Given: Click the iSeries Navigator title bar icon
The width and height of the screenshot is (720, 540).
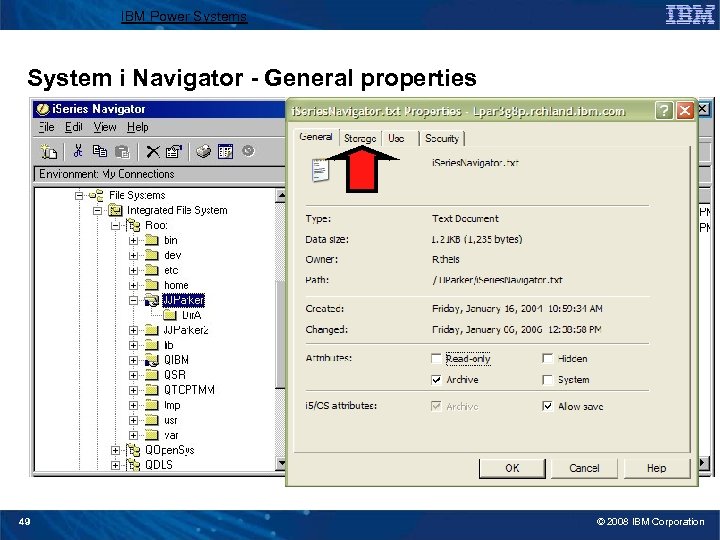Looking at the screenshot, I should tap(43, 109).
